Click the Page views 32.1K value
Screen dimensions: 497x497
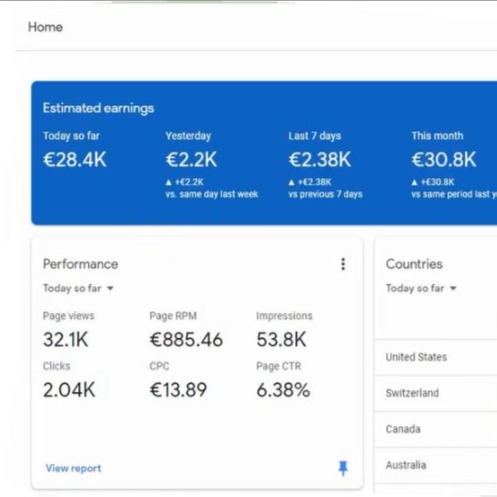pos(66,340)
